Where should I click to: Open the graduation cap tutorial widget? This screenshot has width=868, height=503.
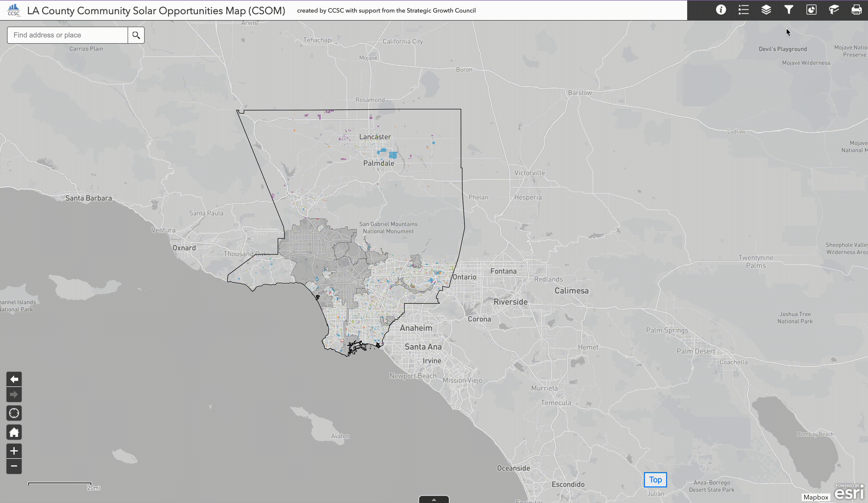pos(834,10)
